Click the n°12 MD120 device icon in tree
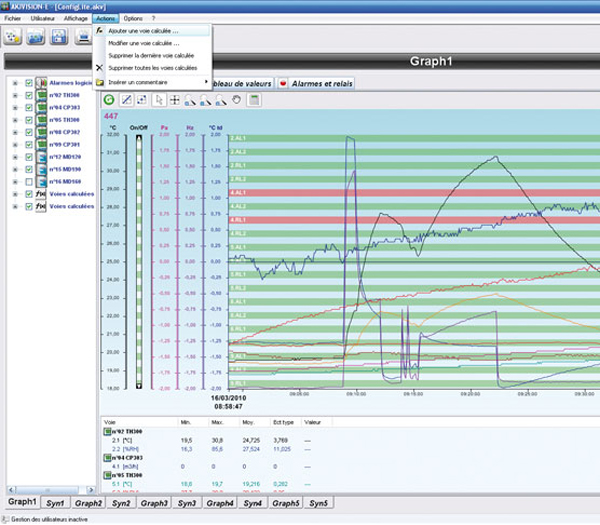 pyautogui.click(x=41, y=157)
